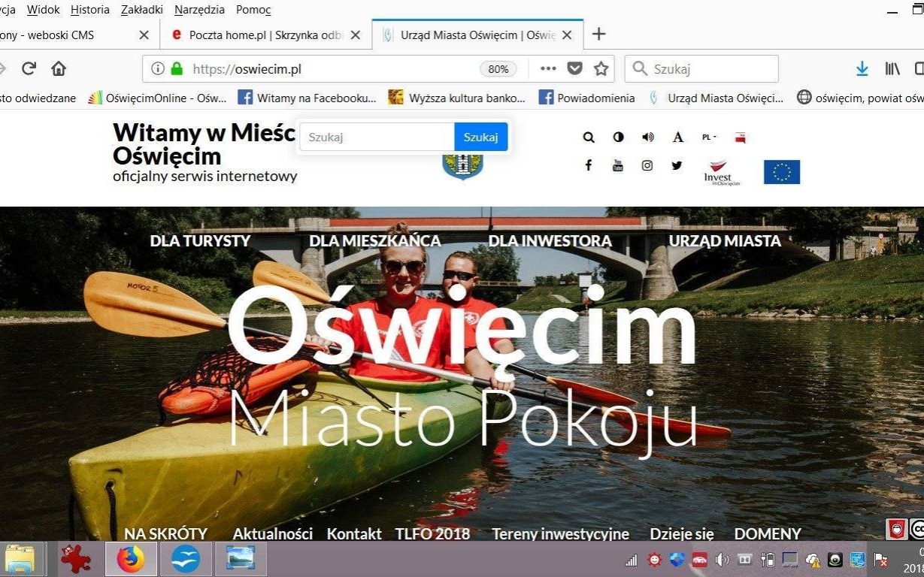
Task: Expand the DLA TURYSTY navigation menu
Action: click(x=200, y=240)
